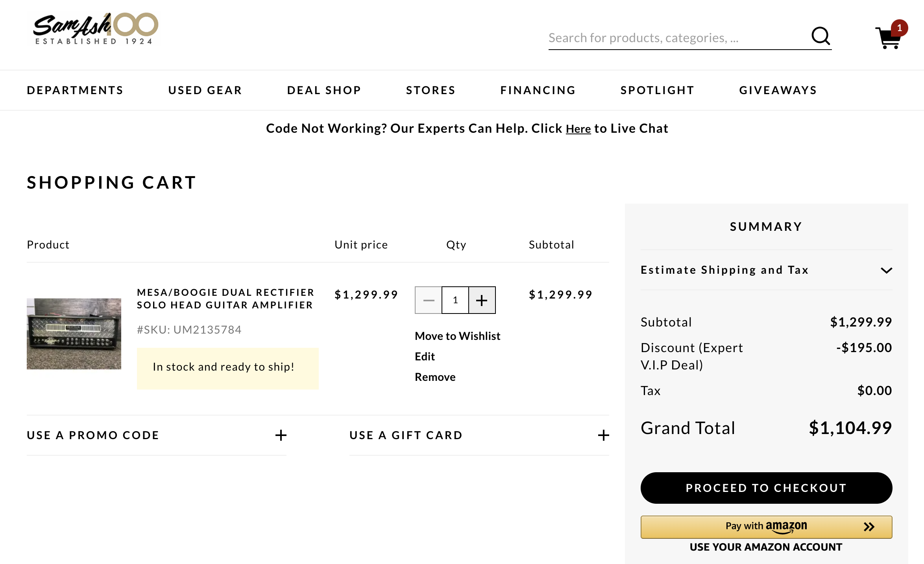Go to Used Gear section

click(x=205, y=90)
